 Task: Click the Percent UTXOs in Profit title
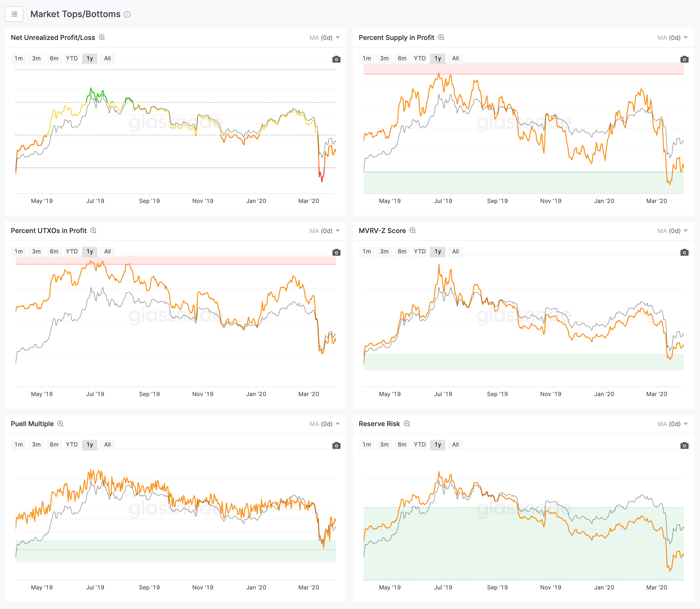pos(49,230)
